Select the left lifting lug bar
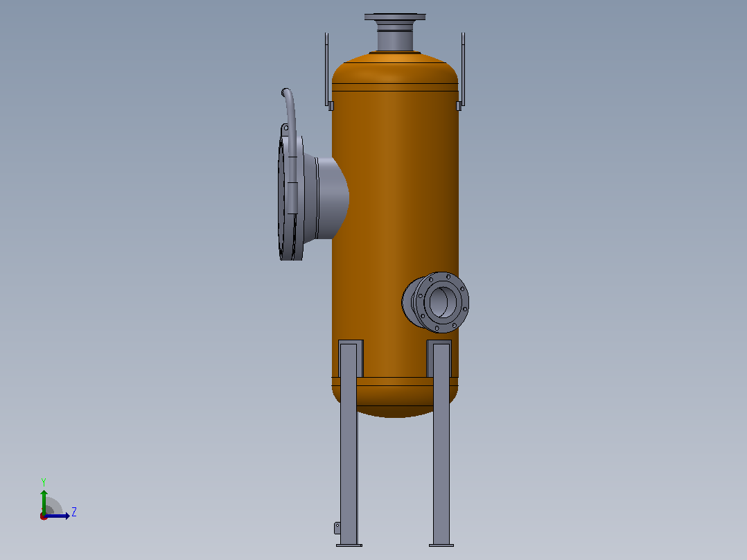The image size is (747, 560). [x=327, y=69]
